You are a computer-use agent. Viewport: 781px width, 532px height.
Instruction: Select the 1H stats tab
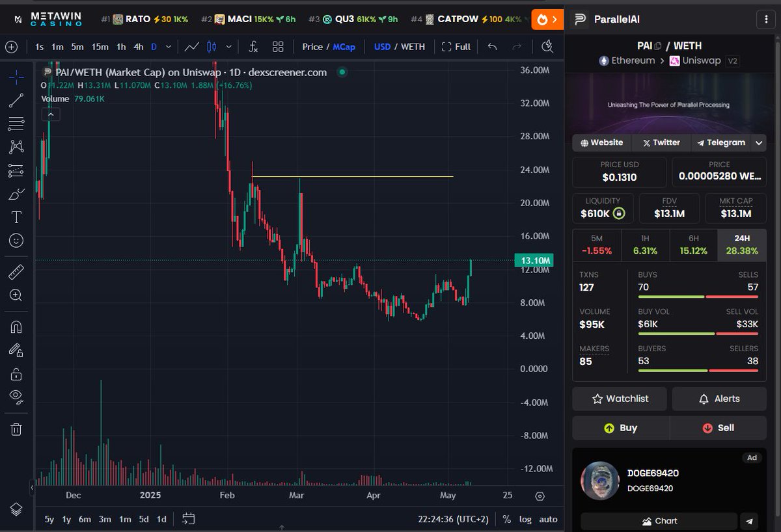coord(645,245)
